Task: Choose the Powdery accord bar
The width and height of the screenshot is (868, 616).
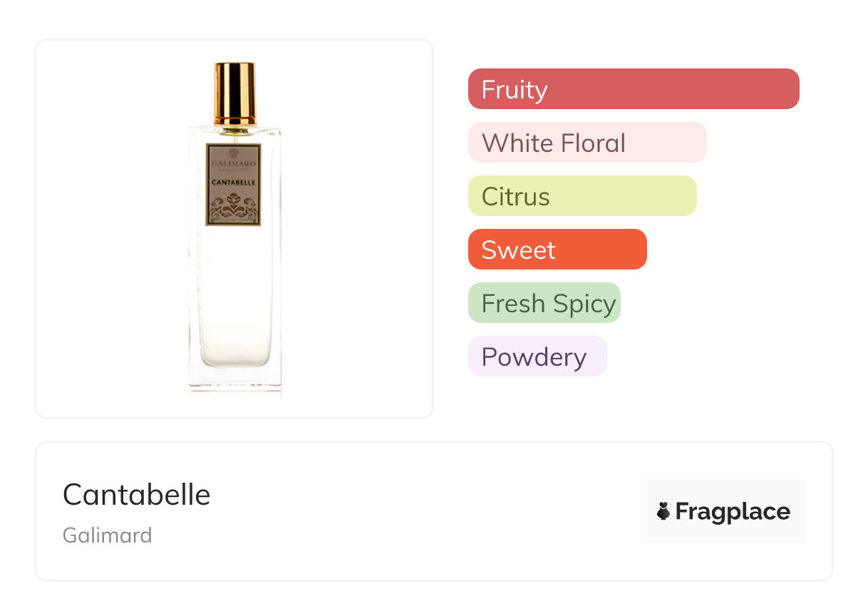Action: (x=537, y=356)
